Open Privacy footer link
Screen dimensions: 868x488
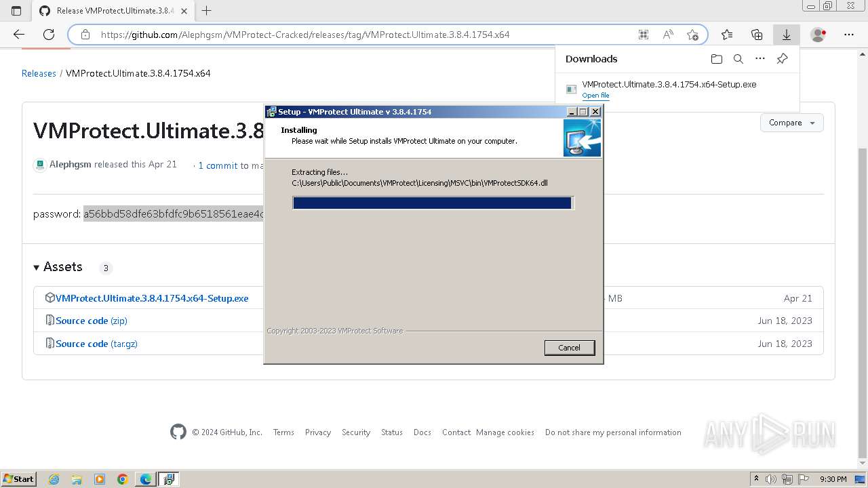318,432
